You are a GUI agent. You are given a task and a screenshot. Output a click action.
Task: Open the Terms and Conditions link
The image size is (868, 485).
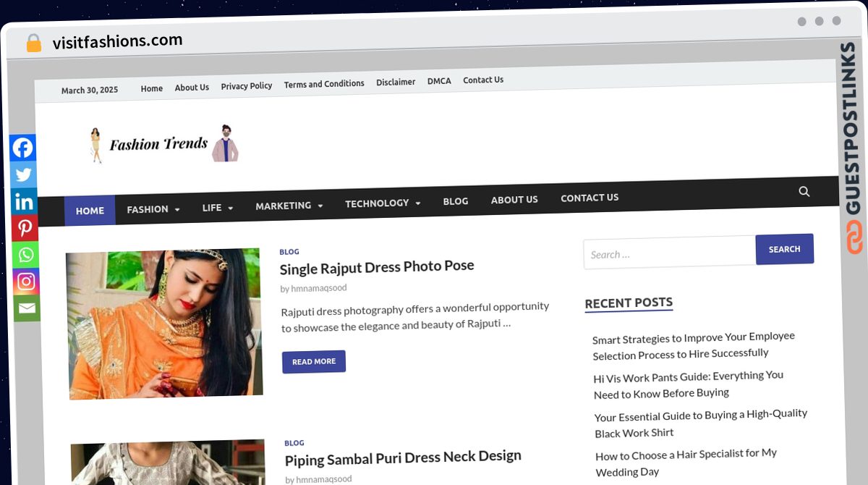coord(324,84)
